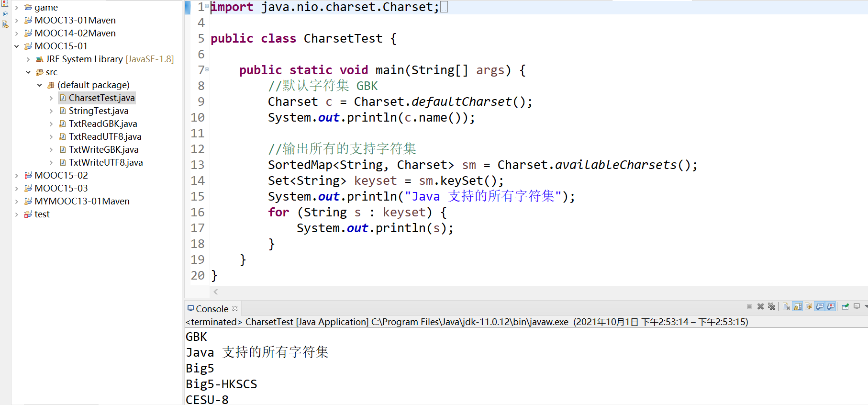Click Remove All Terminated Launches icon
The image size is (868, 405).
click(x=771, y=306)
